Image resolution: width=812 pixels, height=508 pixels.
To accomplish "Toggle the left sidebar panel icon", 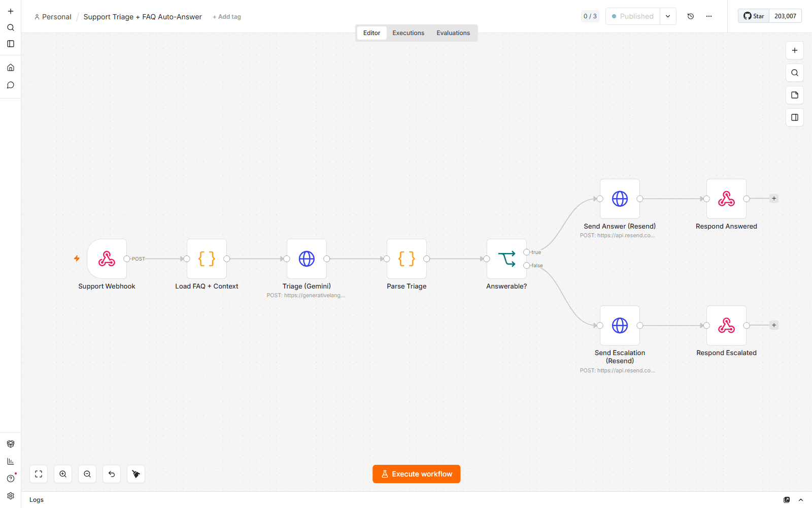I will (x=11, y=44).
